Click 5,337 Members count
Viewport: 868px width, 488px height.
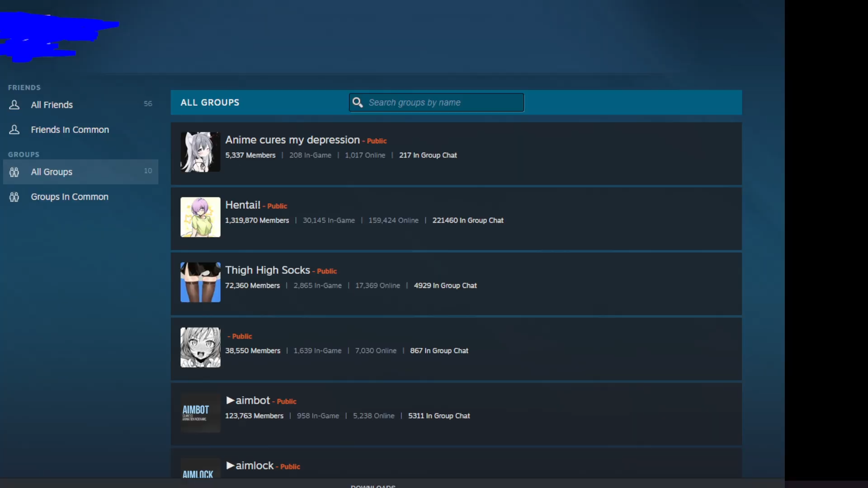tap(250, 155)
